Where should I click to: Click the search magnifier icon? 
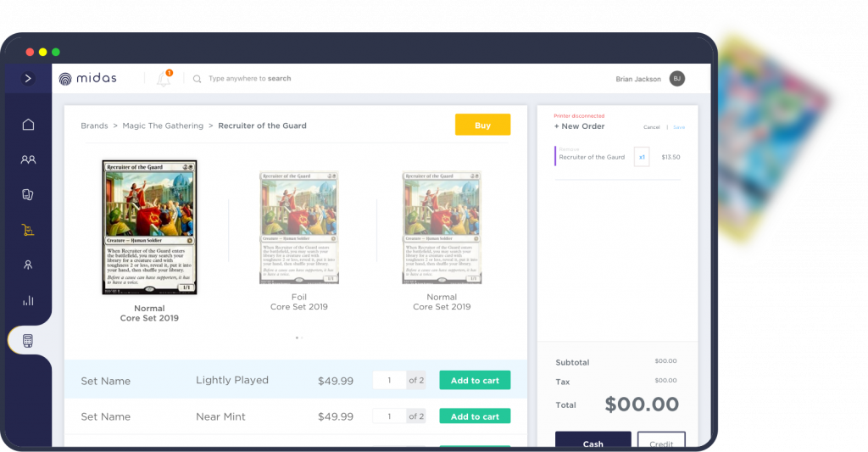click(197, 79)
